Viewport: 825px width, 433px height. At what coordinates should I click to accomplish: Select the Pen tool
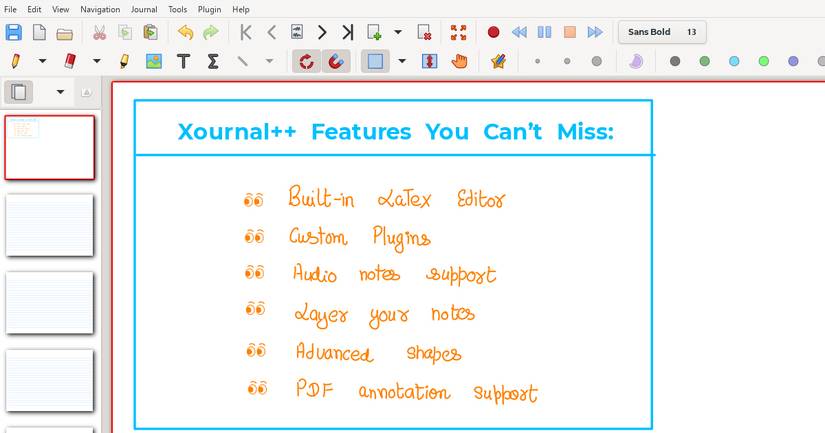pyautogui.click(x=16, y=62)
